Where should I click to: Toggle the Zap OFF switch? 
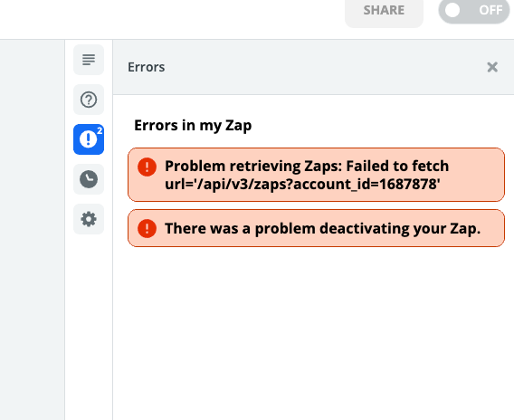(474, 11)
